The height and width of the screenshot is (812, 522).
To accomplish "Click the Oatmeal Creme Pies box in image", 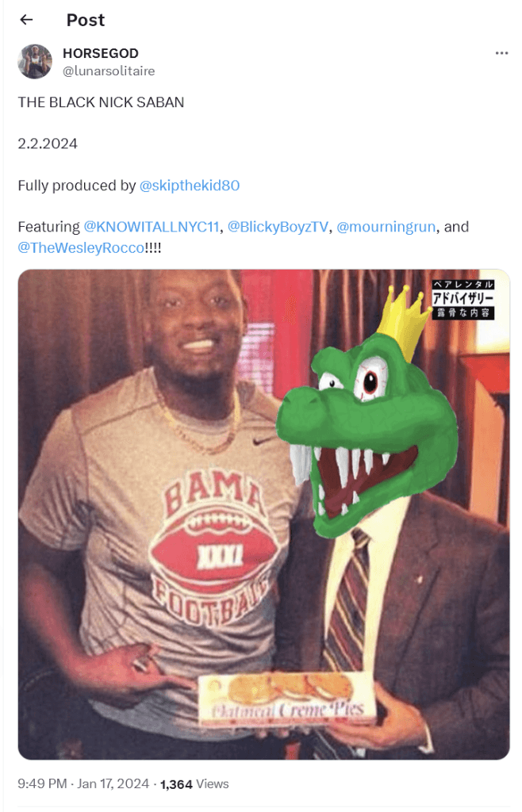I will (286, 700).
